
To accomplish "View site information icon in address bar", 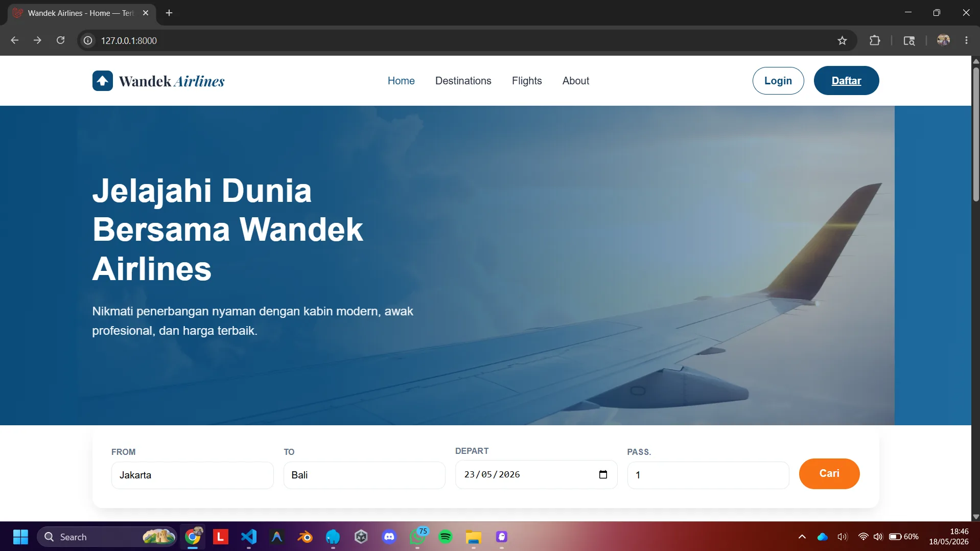I will 88,40.
